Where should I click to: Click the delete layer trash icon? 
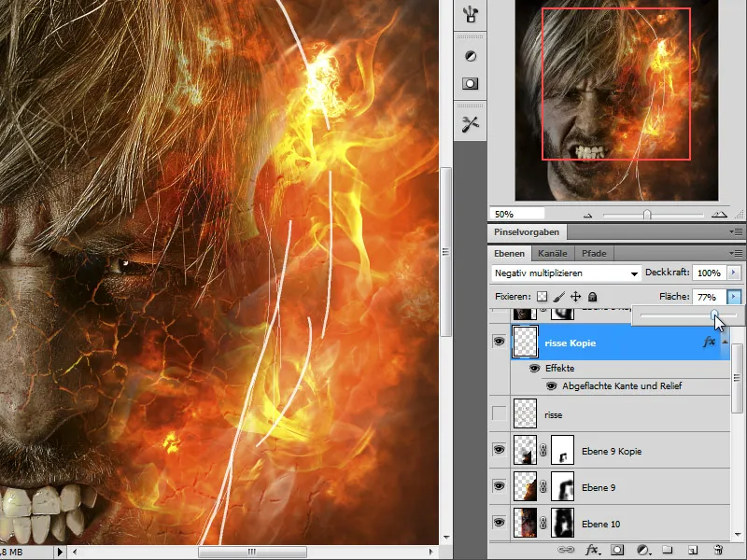pos(718,550)
